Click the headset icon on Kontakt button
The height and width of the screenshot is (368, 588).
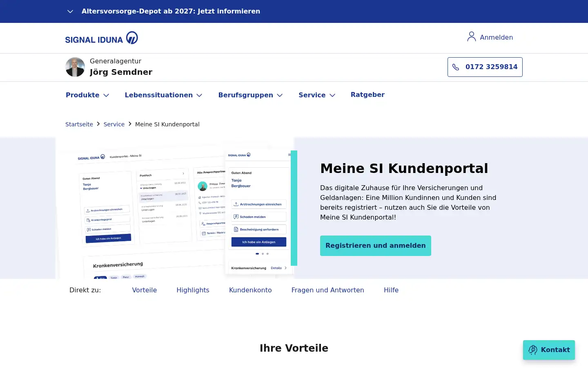533,350
